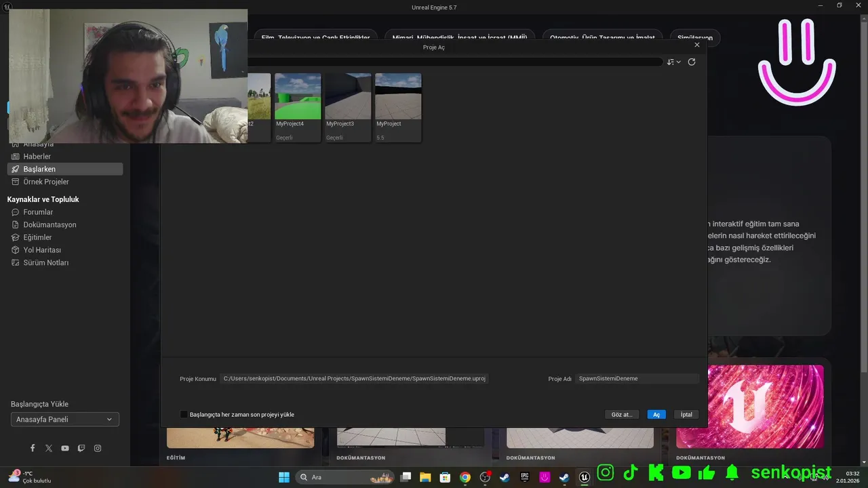Open the pink smiley app in the taskbar
Viewport: 868px width, 488px height.
[x=545, y=477]
